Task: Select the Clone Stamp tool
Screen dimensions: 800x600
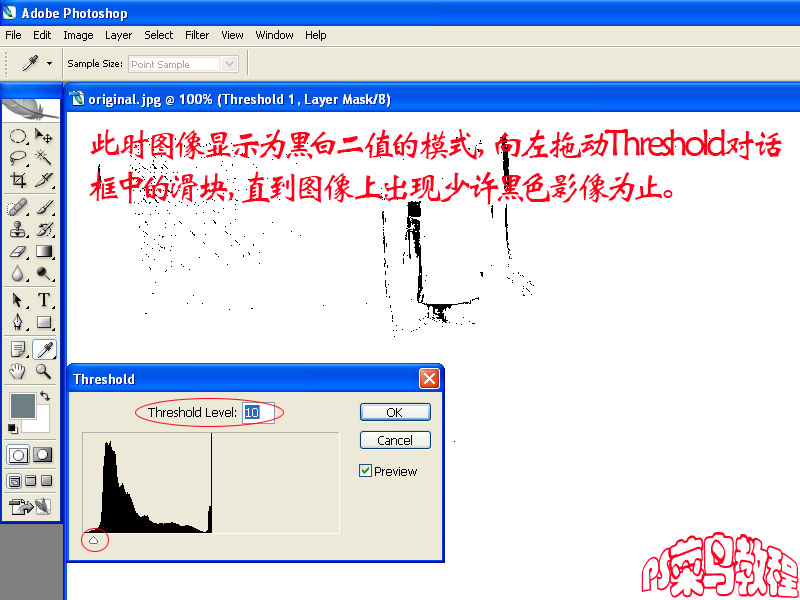Action: point(18,230)
